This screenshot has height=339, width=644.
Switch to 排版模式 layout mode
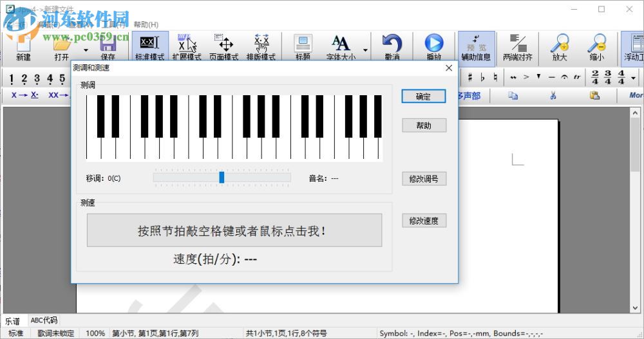click(261, 47)
